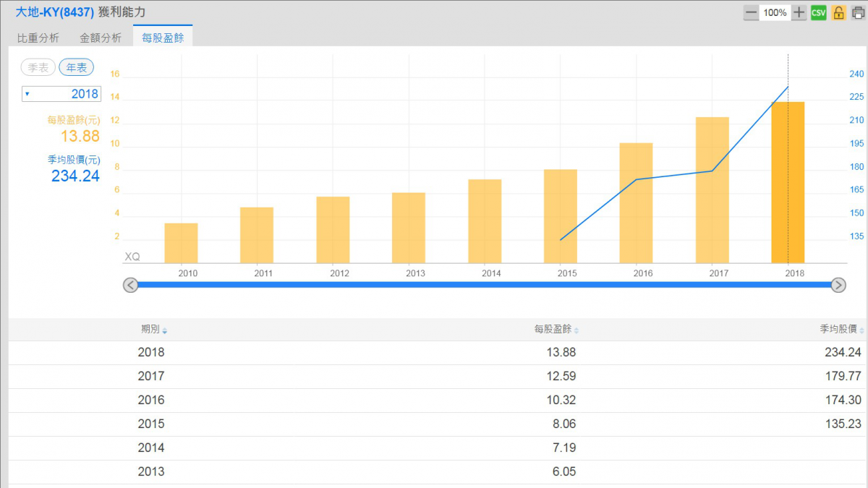The height and width of the screenshot is (488, 868).
Task: Click the 2013 row period cell
Action: click(151, 471)
